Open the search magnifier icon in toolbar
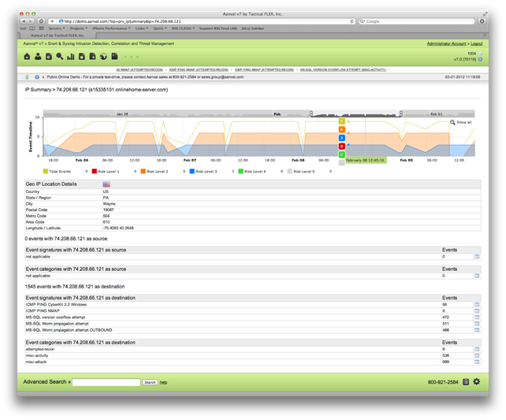This screenshot has height=420, width=506. [59, 57]
